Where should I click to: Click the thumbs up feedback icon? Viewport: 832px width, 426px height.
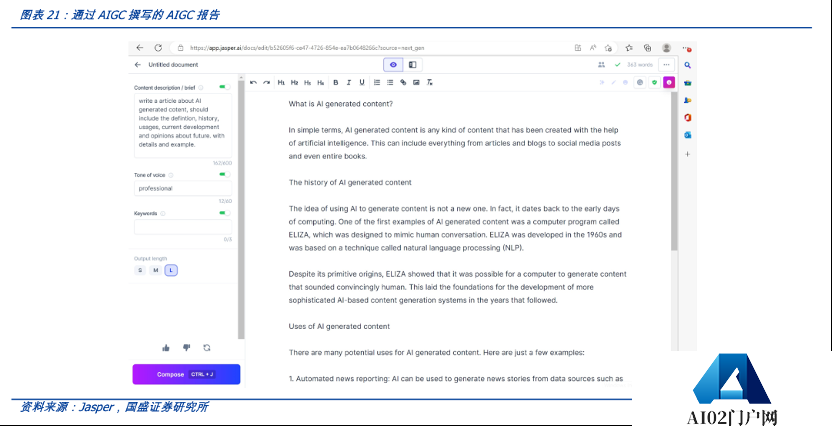(166, 348)
